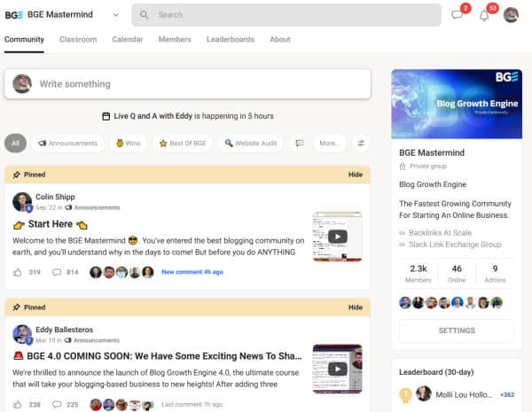Open the Backlinks At Scale link
Image resolution: width=532 pixels, height=412 pixels.
coord(440,233)
